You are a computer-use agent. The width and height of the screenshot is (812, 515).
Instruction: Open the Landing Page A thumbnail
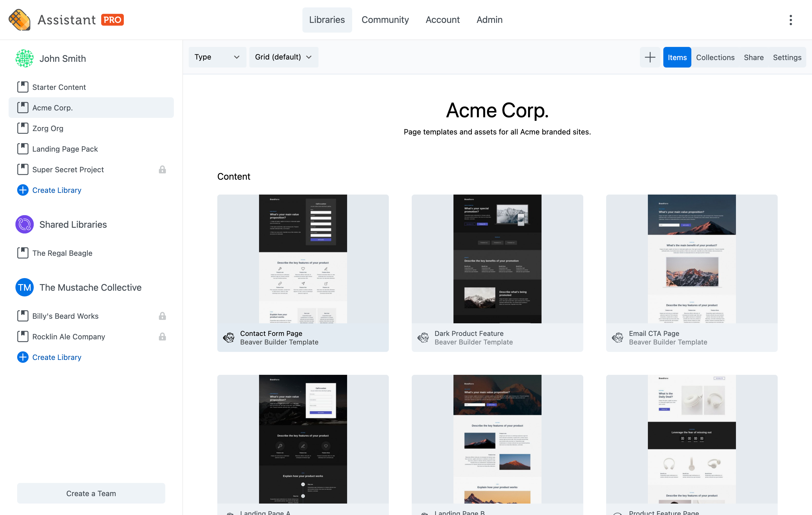click(303, 439)
